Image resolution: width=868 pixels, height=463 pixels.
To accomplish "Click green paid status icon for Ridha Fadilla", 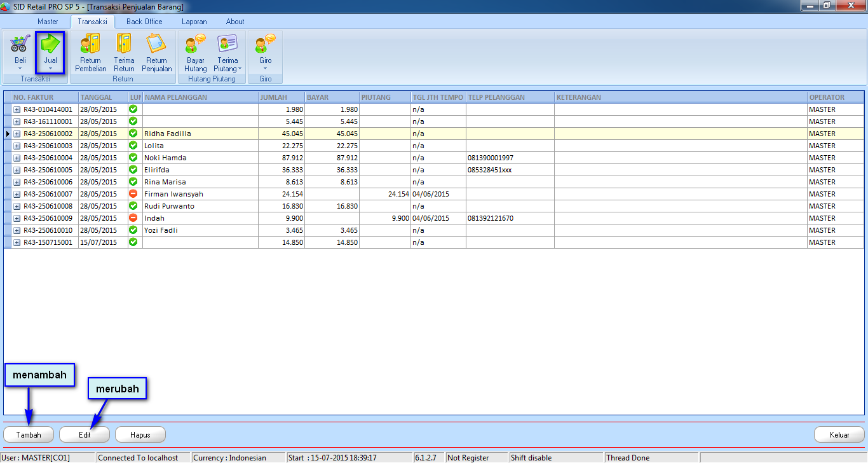I will 133,134.
